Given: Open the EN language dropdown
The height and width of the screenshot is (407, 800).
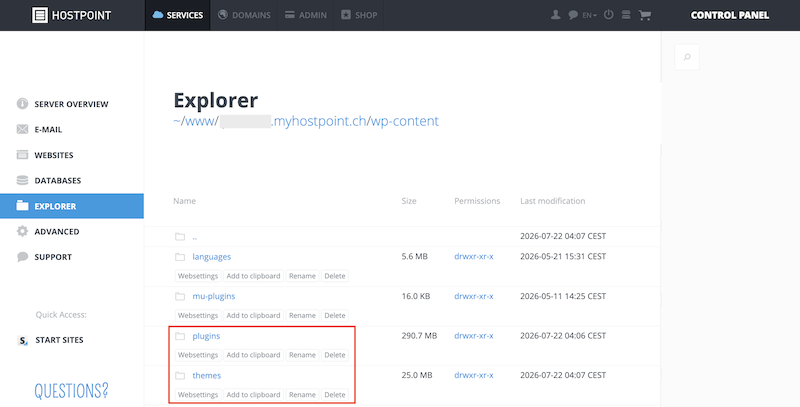Looking at the screenshot, I should point(589,15).
